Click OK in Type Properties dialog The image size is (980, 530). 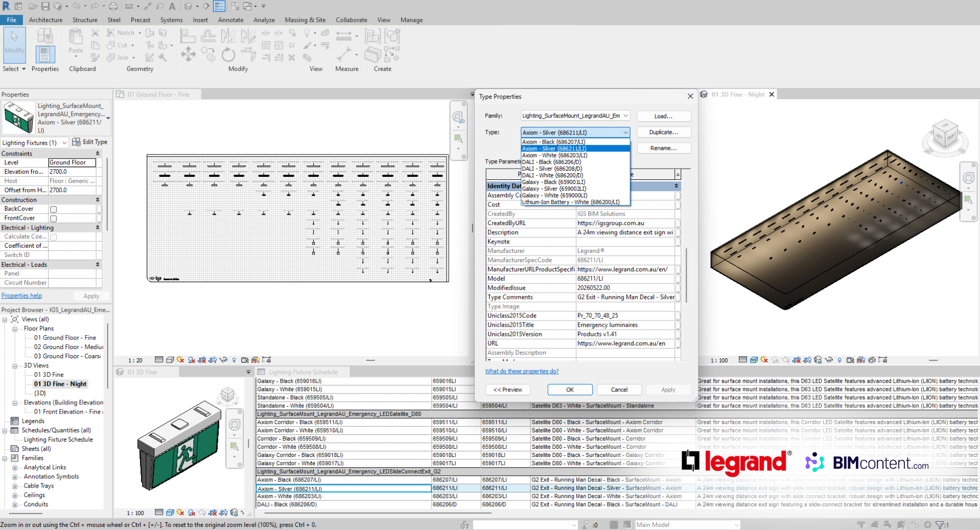click(x=570, y=389)
